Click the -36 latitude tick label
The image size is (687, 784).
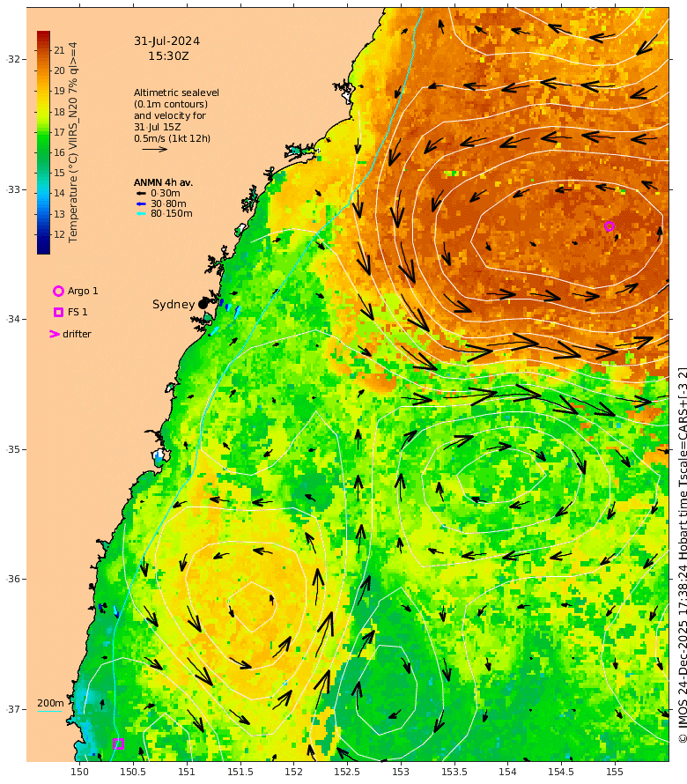[x=13, y=579]
